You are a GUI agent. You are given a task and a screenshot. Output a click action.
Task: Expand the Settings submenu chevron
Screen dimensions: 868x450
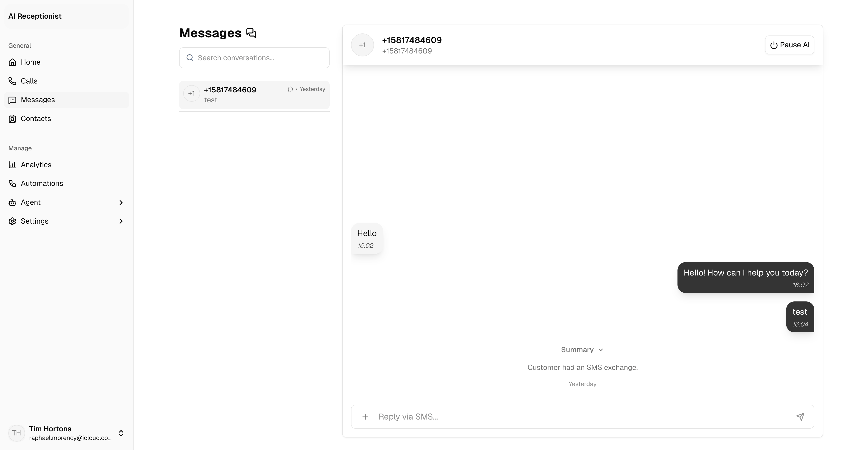[121, 221]
